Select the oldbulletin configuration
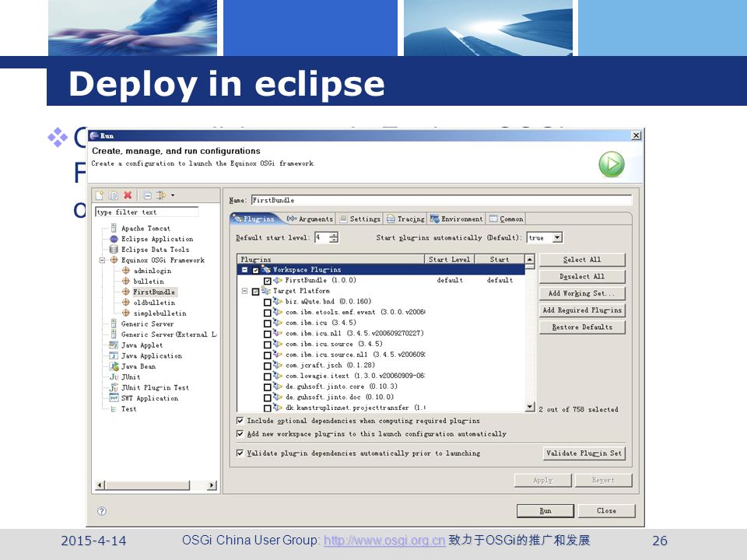This screenshot has height=560, width=747. [154, 303]
